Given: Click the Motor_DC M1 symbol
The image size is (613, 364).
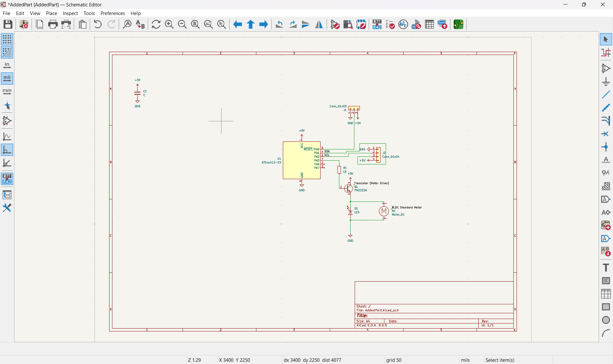Looking at the screenshot, I should point(383,211).
